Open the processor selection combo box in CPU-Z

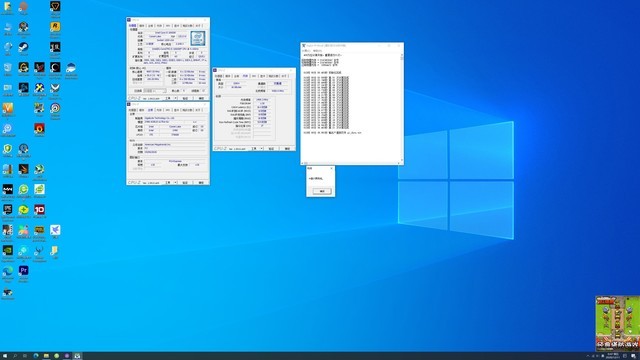[155, 91]
